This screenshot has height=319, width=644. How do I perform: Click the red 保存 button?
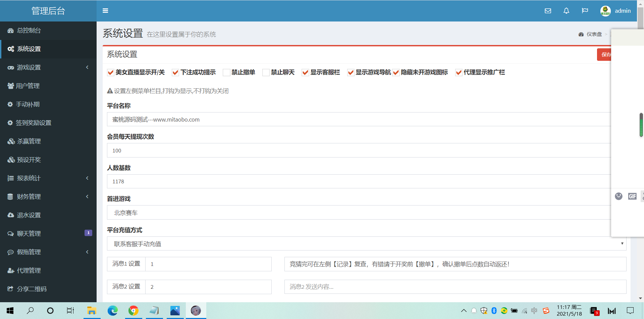604,55
